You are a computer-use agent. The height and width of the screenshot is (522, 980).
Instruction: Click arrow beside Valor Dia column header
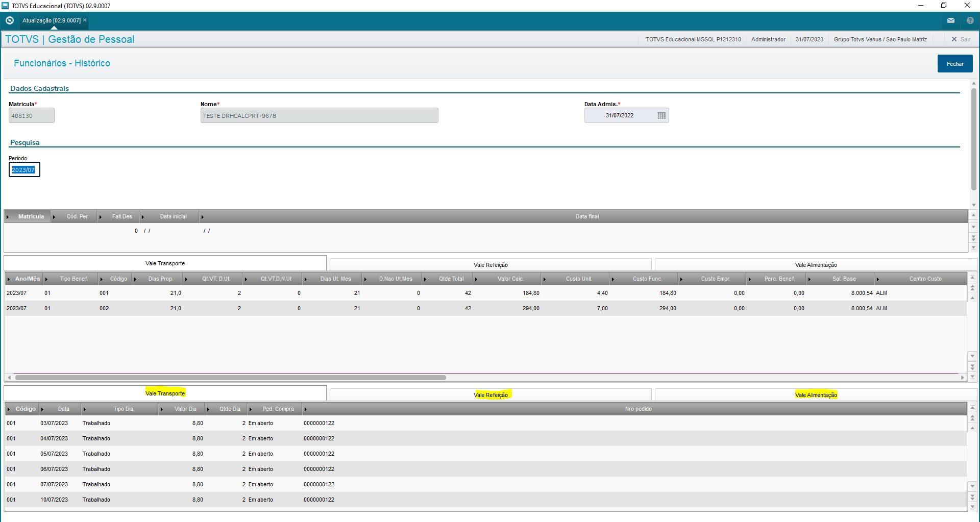162,409
